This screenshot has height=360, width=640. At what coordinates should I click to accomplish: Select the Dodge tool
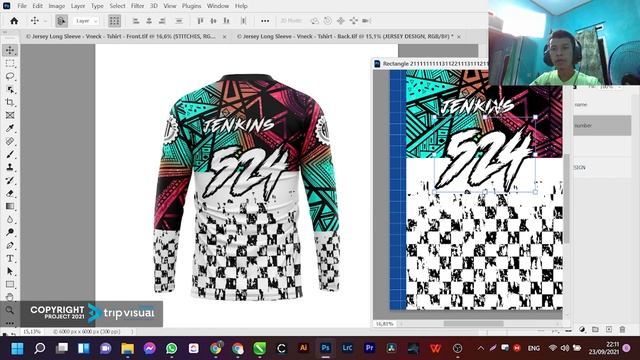point(10,232)
